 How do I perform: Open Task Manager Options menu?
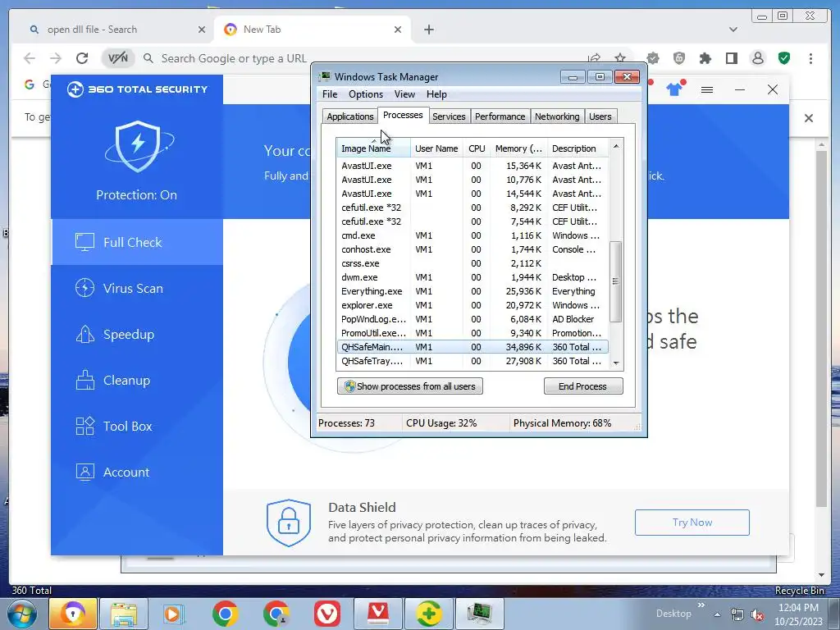(365, 94)
